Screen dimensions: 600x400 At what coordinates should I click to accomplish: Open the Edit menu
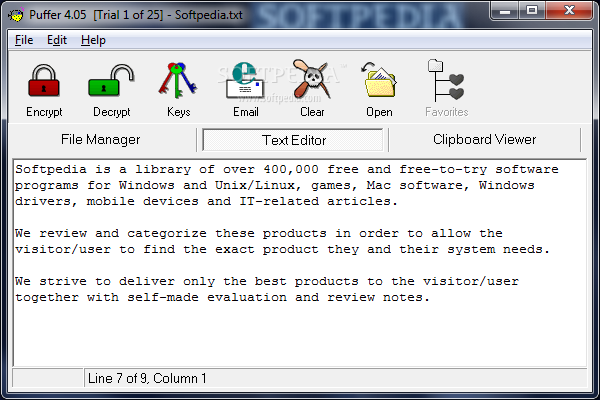(x=57, y=40)
